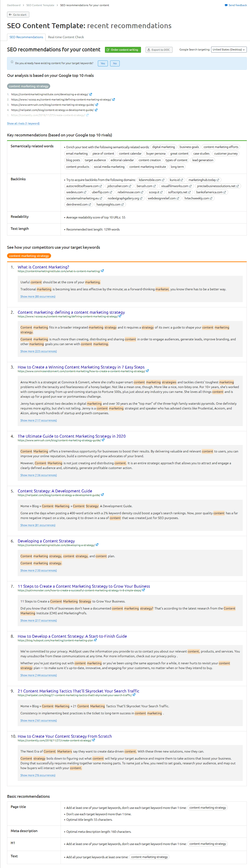Open external link icon for rival 1 contentmarketinginstitute.com in top rivals list

tap(91, 94)
